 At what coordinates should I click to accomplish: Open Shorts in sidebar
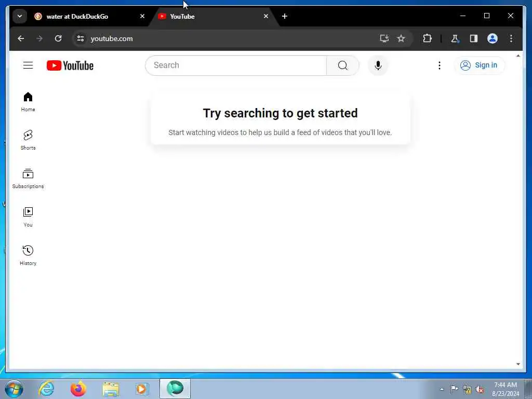pos(28,140)
